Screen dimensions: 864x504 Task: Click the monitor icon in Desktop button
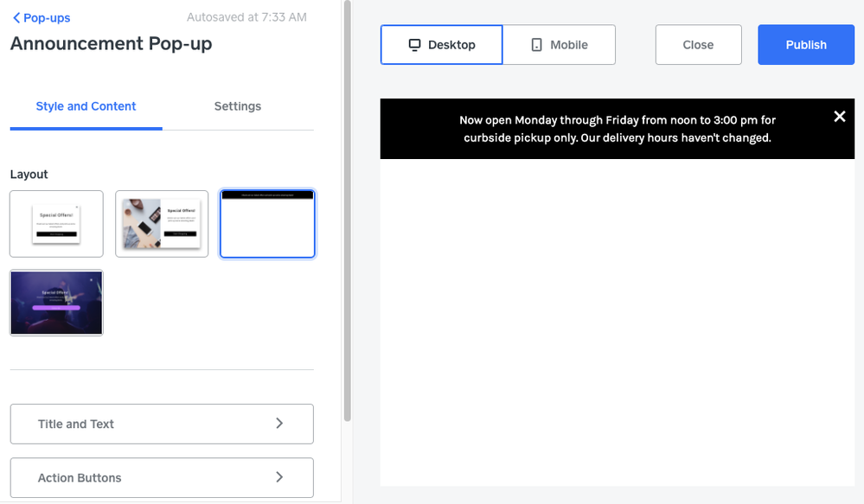pos(414,45)
